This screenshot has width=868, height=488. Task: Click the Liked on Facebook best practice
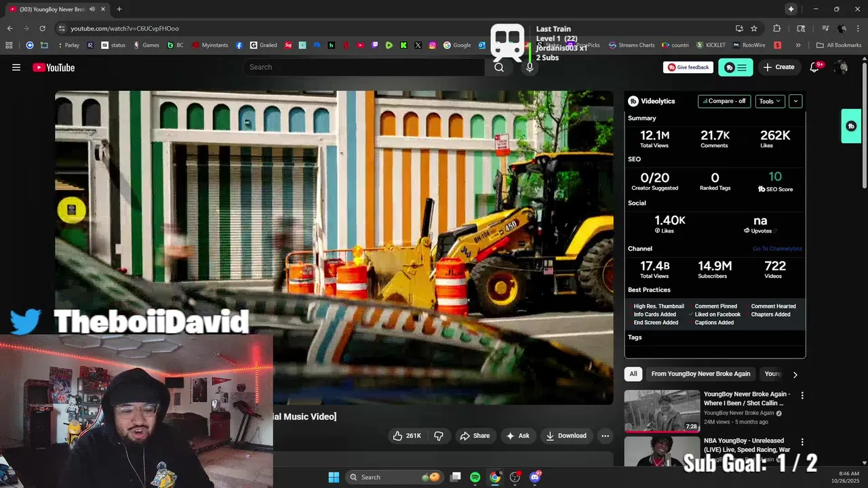pyautogui.click(x=715, y=314)
